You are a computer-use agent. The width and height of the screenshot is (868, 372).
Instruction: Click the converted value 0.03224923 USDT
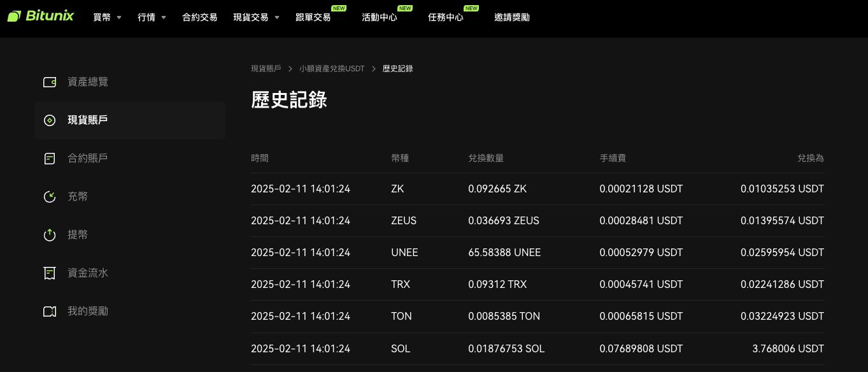782,317
